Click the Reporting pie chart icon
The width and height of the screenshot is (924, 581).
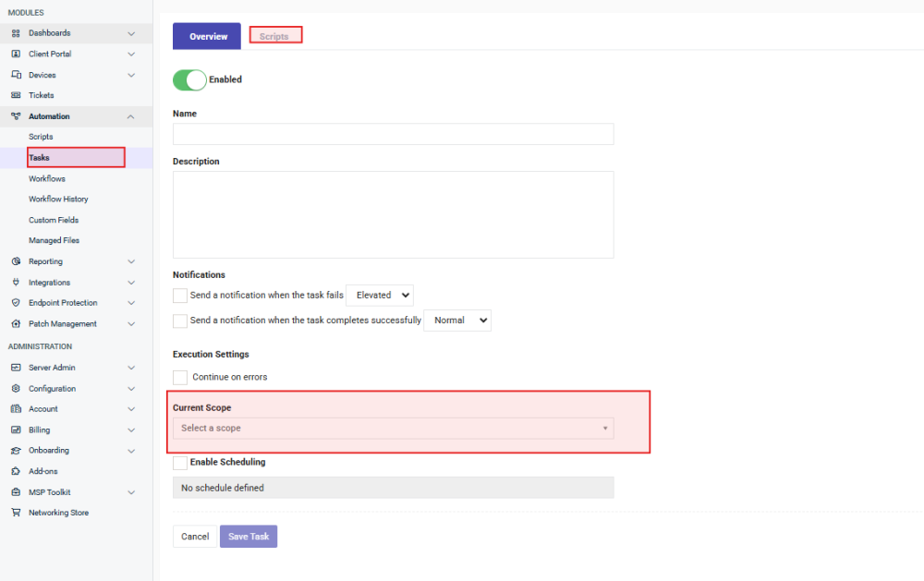16,261
